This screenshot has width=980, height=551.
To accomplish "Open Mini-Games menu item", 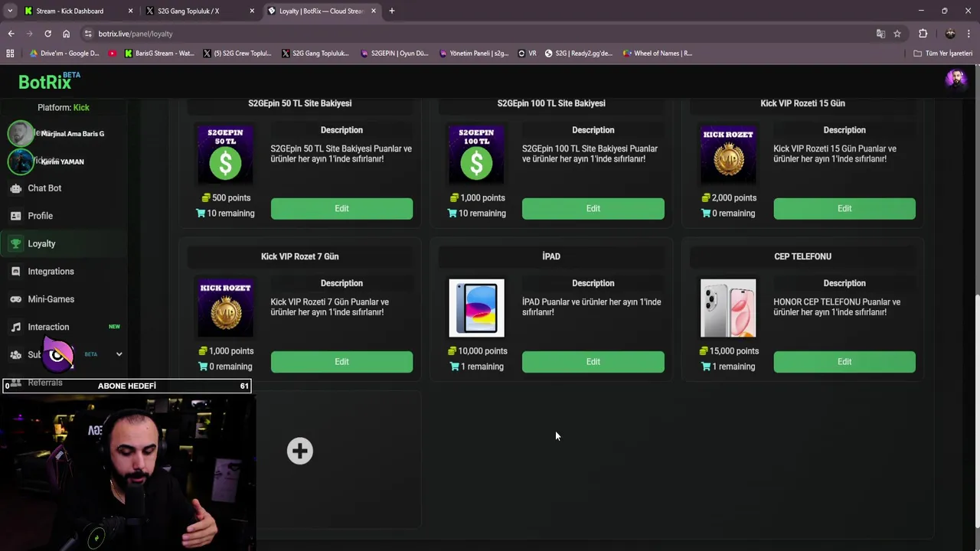I will click(51, 299).
